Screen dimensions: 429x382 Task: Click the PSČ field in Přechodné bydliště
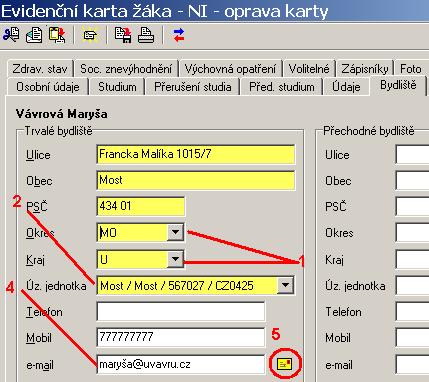[x=412, y=206]
